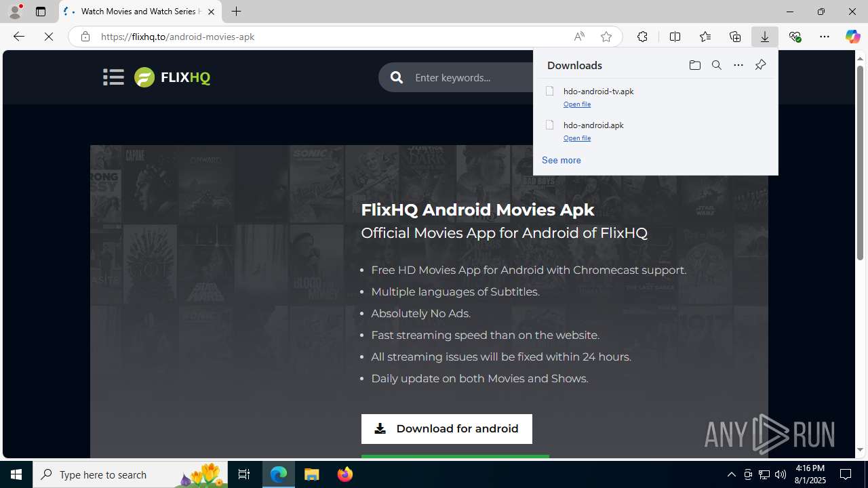Open more options in Downloads panel
868x488 pixels.
[x=738, y=65]
